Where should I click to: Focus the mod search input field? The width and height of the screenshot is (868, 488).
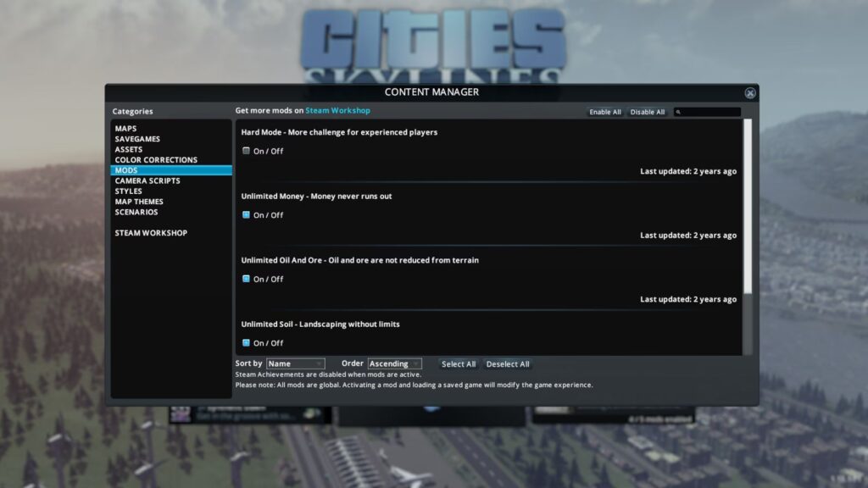point(707,113)
